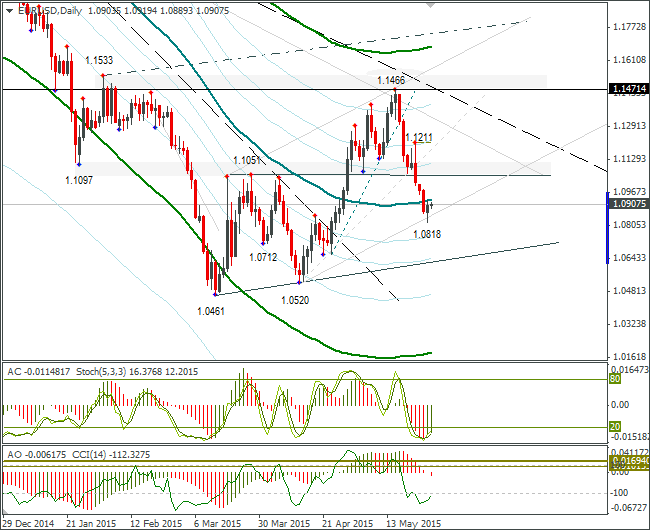Select the 1.1533 high price annotation
The height and width of the screenshot is (530, 650).
click(x=99, y=61)
